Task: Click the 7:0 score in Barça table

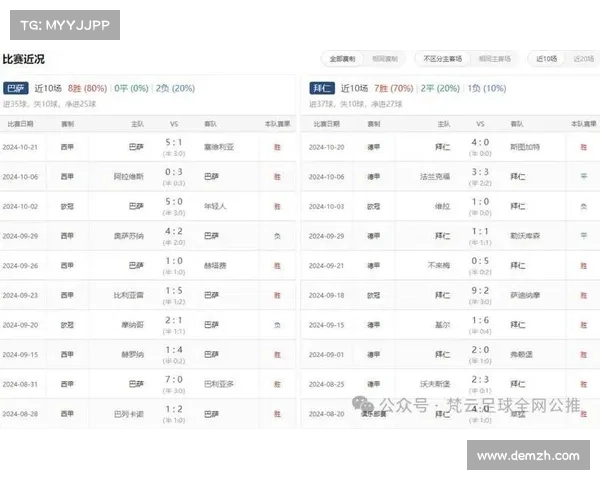Action: pos(174,380)
